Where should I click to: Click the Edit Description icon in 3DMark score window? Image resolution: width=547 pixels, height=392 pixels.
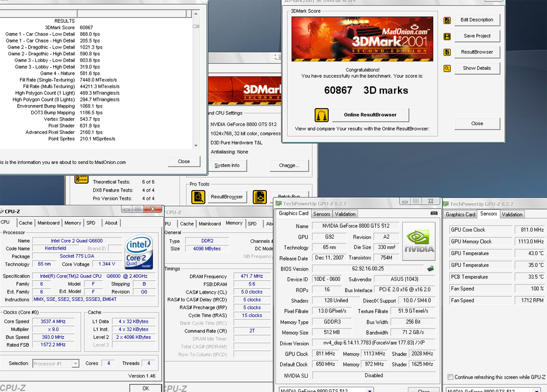[x=447, y=20]
